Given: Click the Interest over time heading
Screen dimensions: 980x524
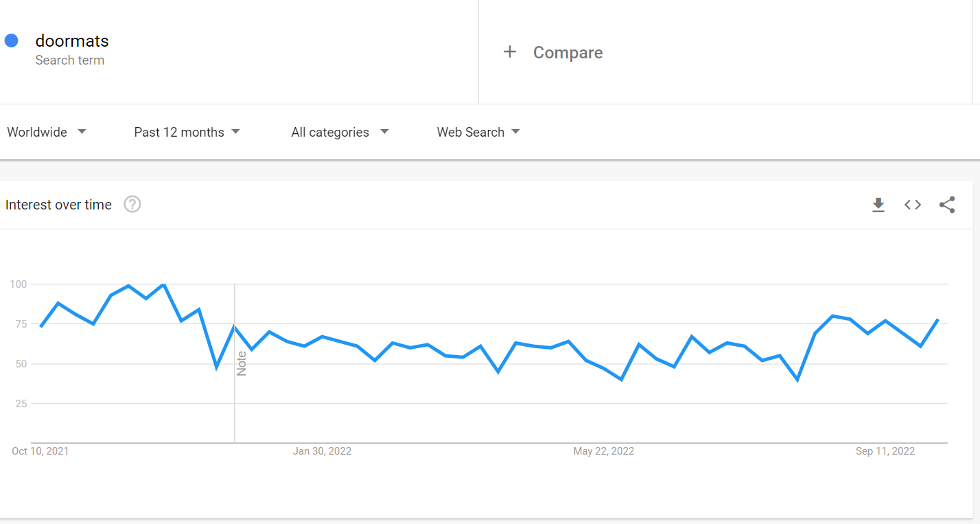Looking at the screenshot, I should [58, 205].
